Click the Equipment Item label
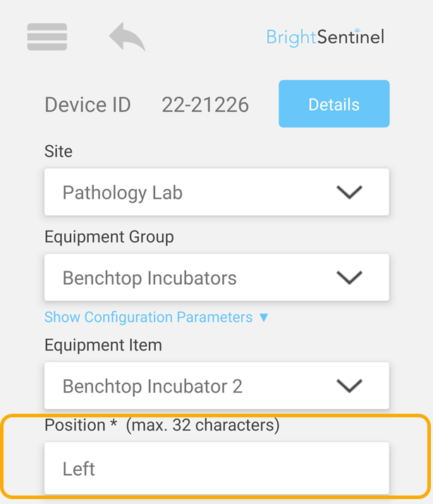The height and width of the screenshot is (504, 433). (103, 345)
